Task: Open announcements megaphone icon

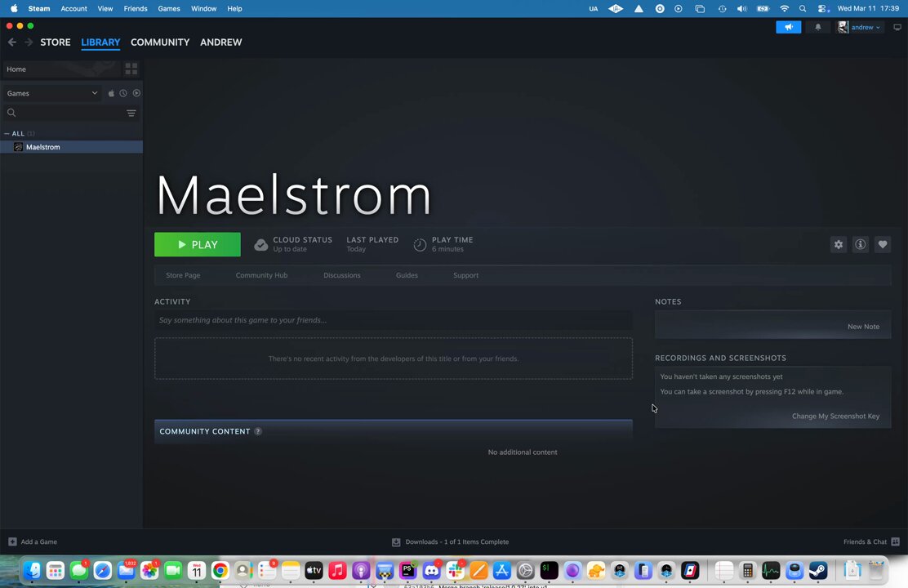Action: (788, 27)
